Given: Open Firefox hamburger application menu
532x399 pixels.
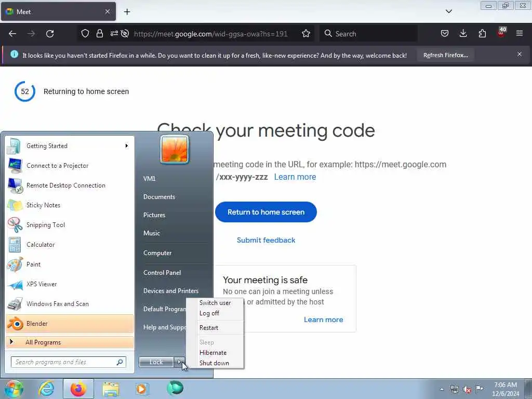Looking at the screenshot, I should click(x=520, y=34).
